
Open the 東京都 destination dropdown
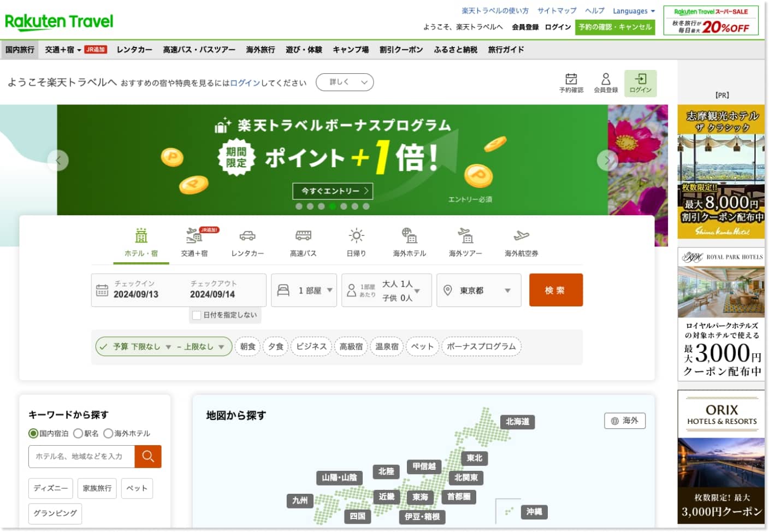tap(478, 290)
